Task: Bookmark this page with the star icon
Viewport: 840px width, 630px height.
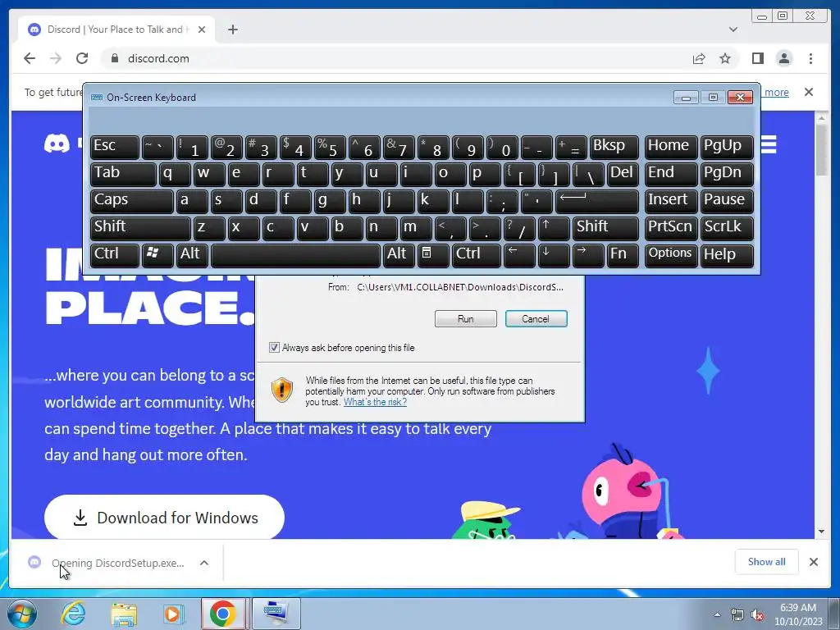Action: pos(725,58)
